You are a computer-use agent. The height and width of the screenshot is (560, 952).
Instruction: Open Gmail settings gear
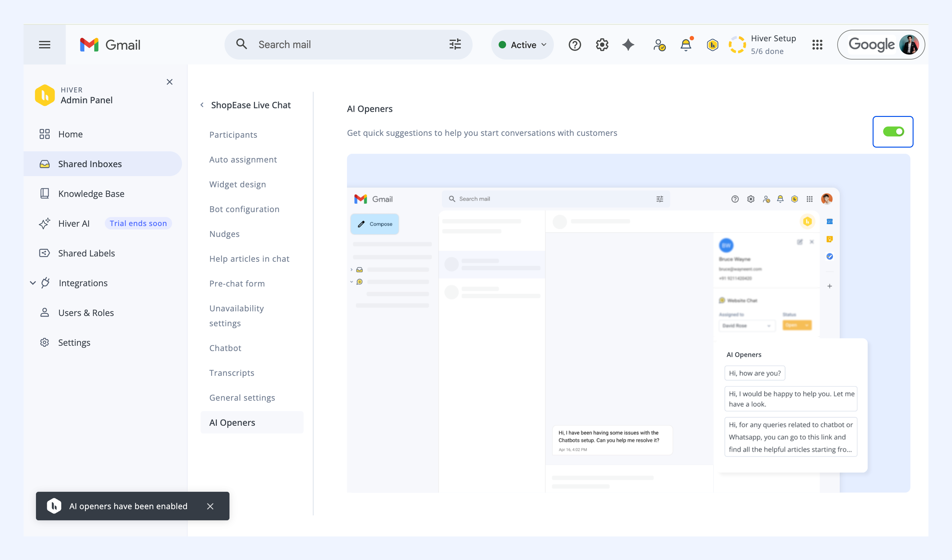point(602,45)
